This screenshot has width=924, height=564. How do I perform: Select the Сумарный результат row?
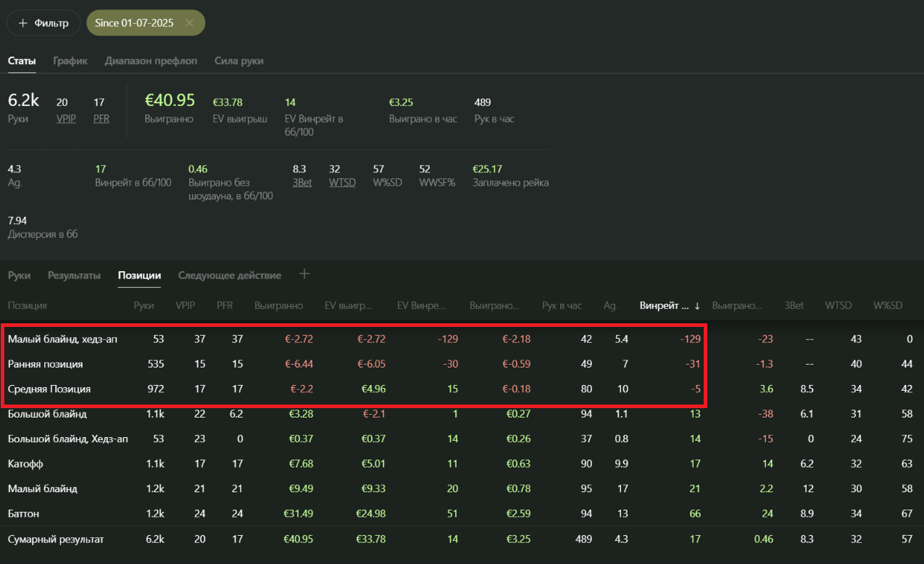462,539
